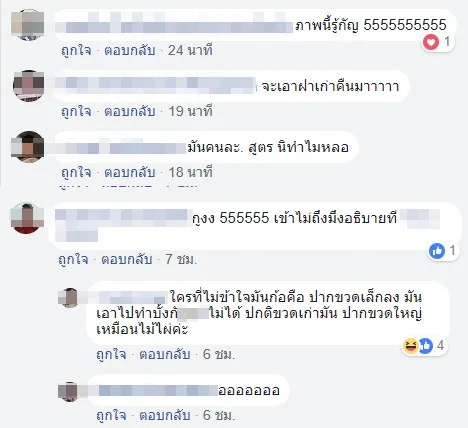Click ตอบกลับ under the ออออออออ reply
Screen dimensions: 468x428
(165, 416)
